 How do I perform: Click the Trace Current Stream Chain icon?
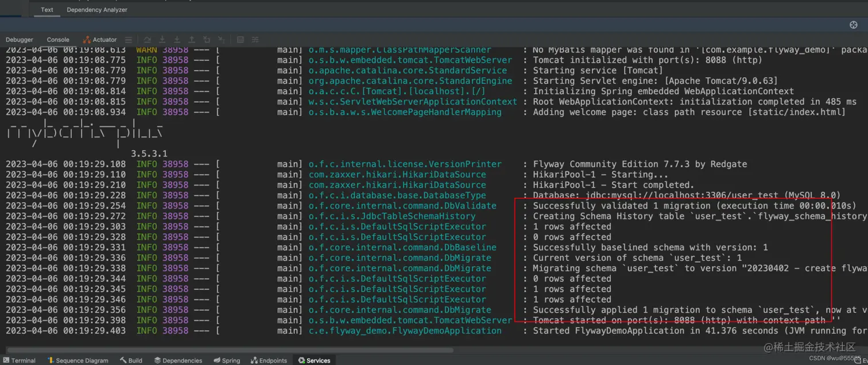click(x=255, y=40)
